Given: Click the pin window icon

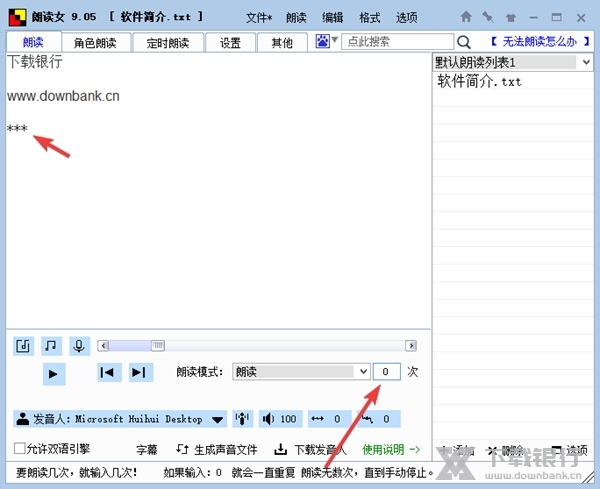Looking at the screenshot, I should (488, 17).
